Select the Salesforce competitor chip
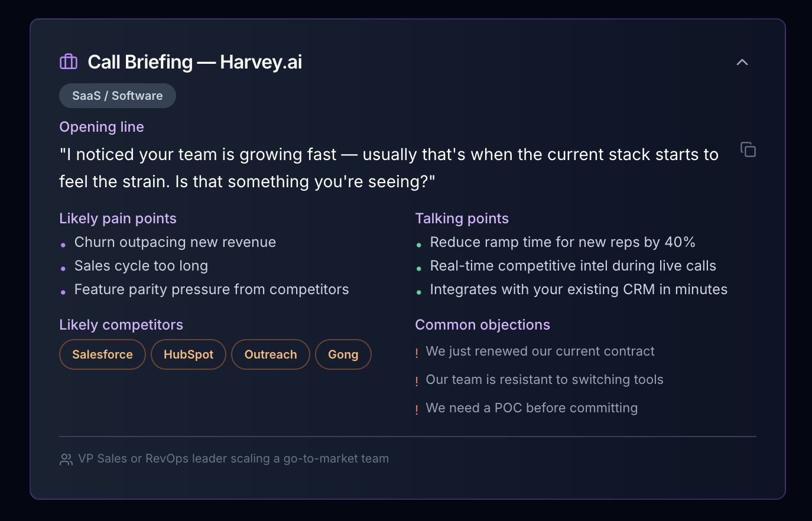The width and height of the screenshot is (812, 521). [x=102, y=354]
